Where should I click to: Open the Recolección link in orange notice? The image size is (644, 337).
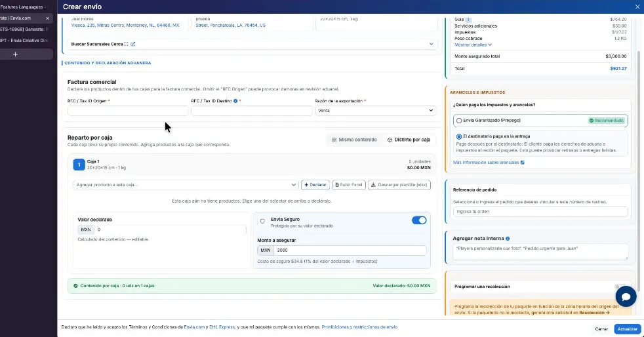[x=594, y=313]
